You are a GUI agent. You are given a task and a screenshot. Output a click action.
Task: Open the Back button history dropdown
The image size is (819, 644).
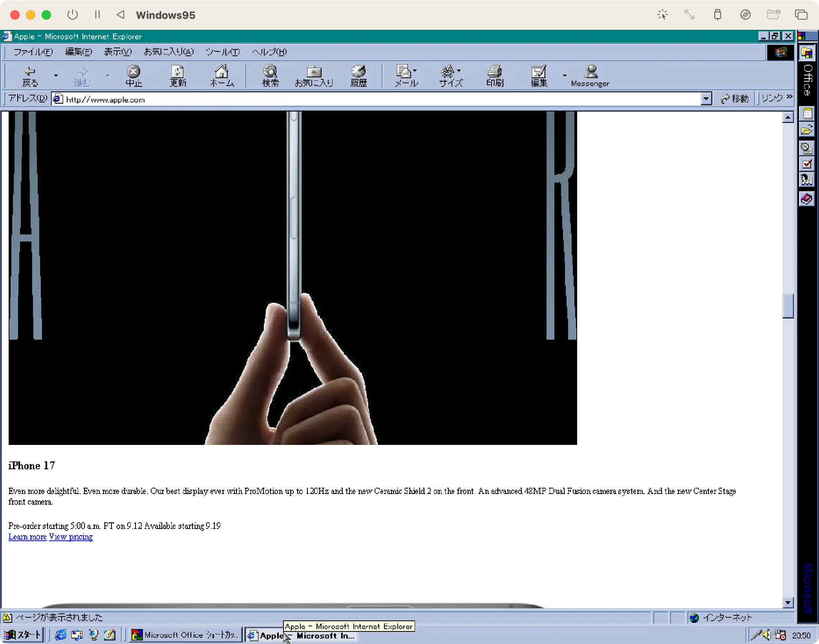(x=56, y=75)
